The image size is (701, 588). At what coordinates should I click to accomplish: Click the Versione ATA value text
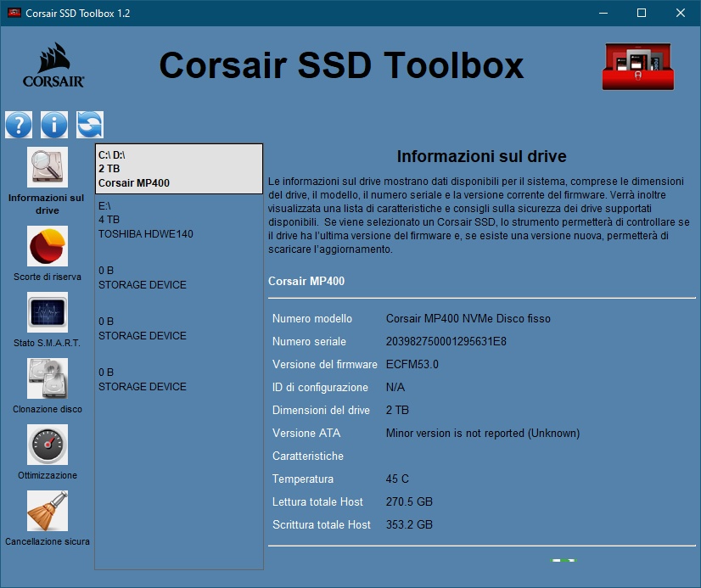click(x=483, y=434)
